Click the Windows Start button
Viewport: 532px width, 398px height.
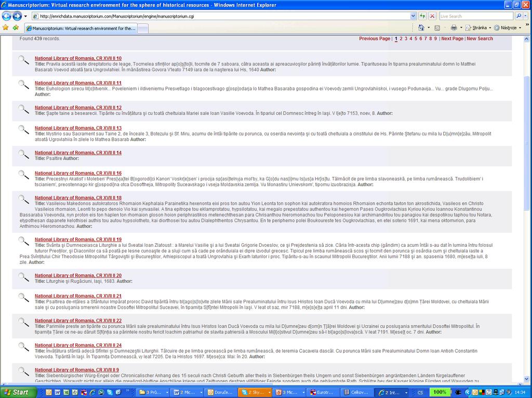pyautogui.click(x=18, y=392)
